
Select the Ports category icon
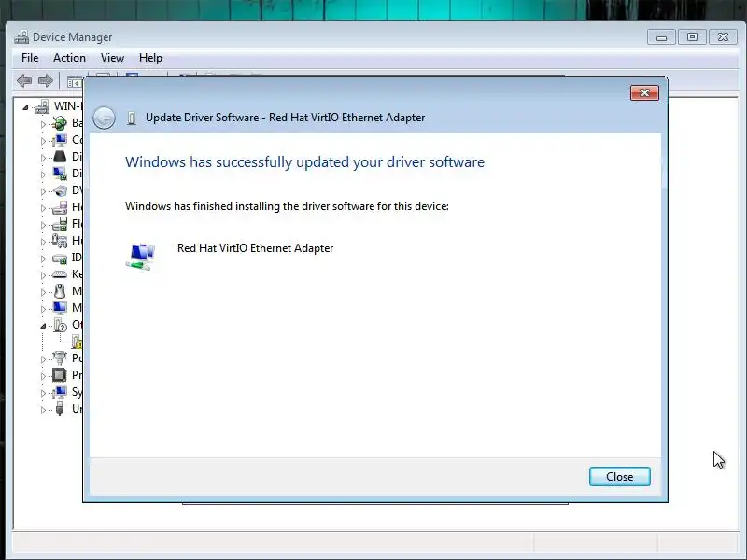click(x=60, y=358)
